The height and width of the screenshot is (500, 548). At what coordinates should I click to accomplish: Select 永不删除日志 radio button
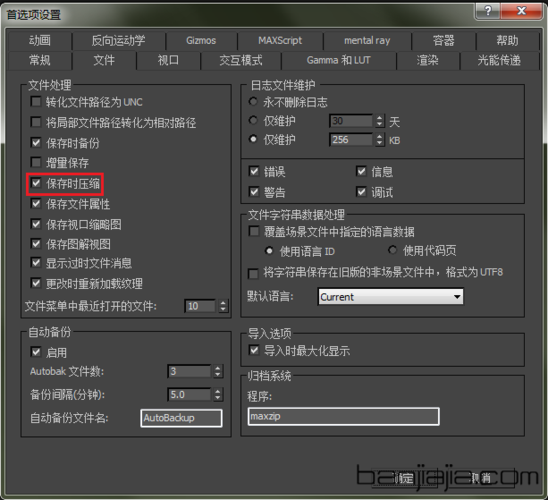[253, 102]
